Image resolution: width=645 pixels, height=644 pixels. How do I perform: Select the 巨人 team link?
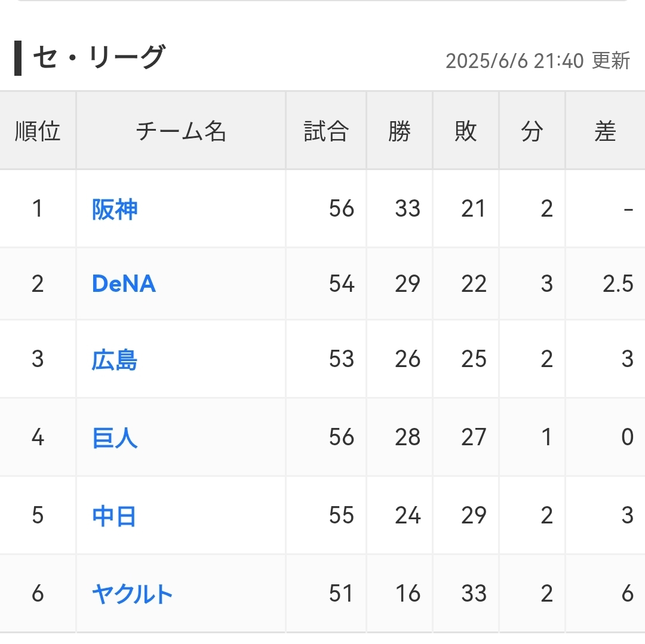[115, 437]
